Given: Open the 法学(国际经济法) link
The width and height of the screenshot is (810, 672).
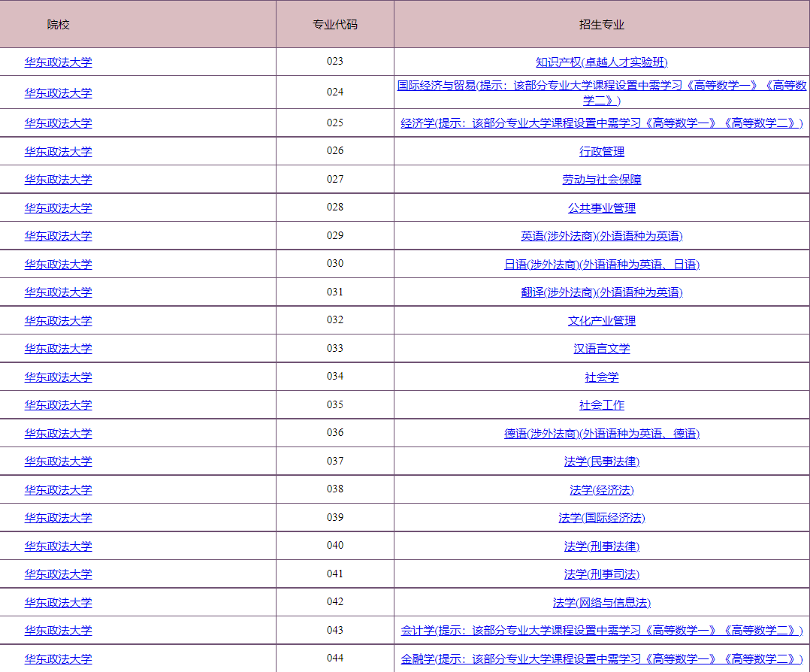Looking at the screenshot, I should click(x=601, y=517).
